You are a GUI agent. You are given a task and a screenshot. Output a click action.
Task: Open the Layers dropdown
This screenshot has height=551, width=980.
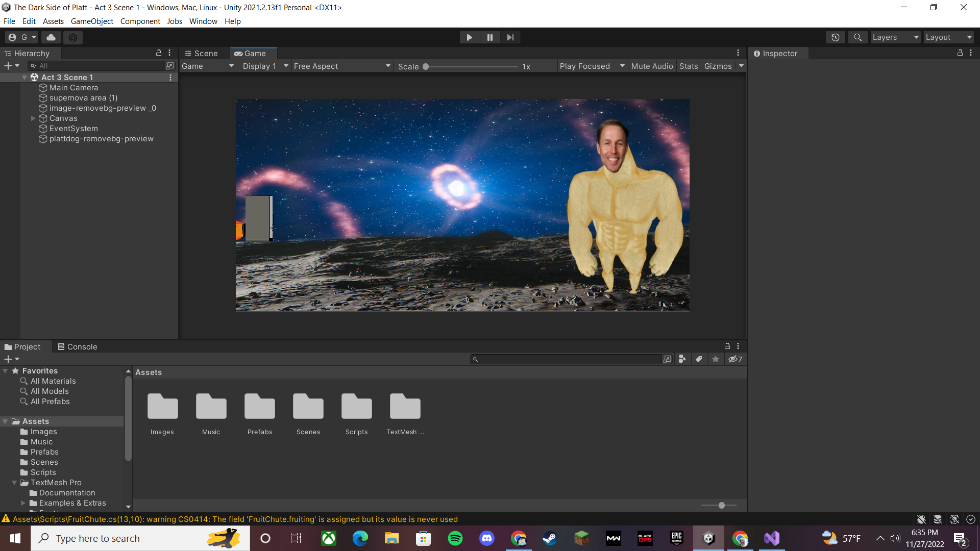point(895,37)
